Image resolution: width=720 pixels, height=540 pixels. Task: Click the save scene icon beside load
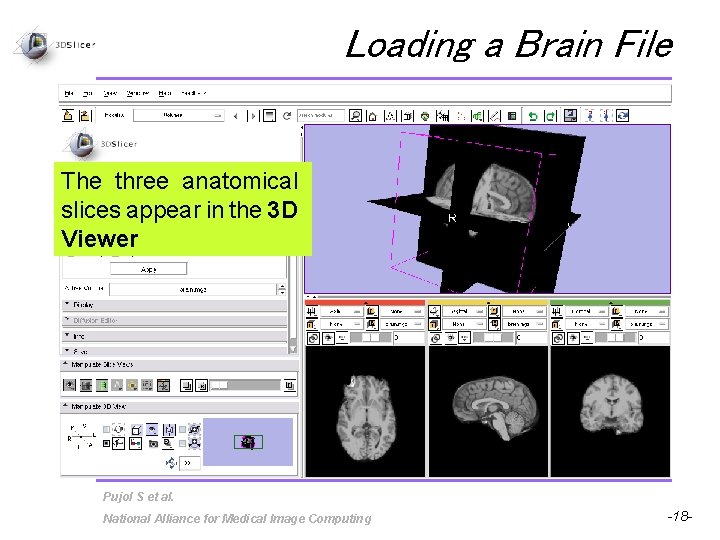(x=85, y=115)
